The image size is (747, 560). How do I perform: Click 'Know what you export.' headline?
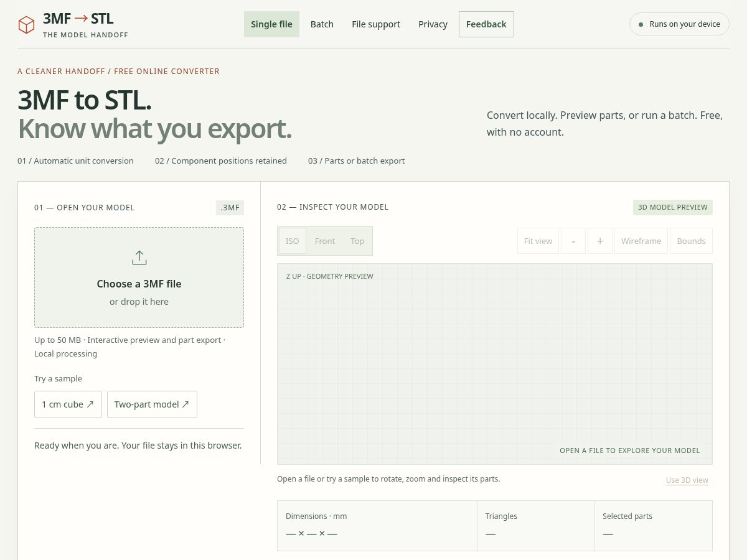(154, 129)
